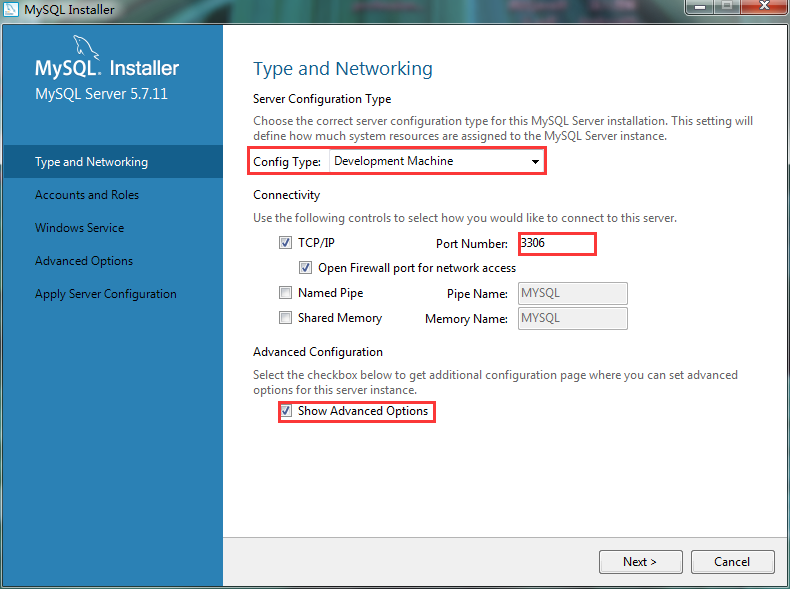Click the 'Port Number:' label
Screen dimensions: 790x589
(x=472, y=244)
